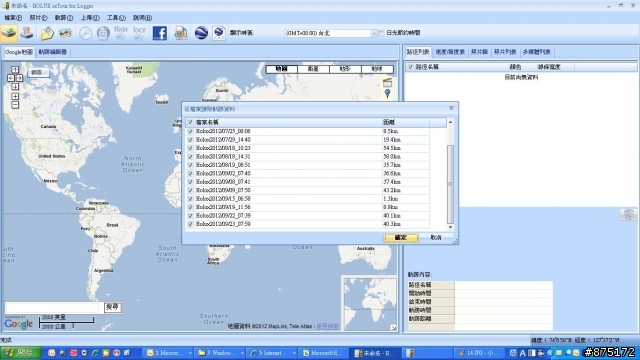640x360 pixels.
Task: Click the read-from-device toolbar icon
Action: 9,33
